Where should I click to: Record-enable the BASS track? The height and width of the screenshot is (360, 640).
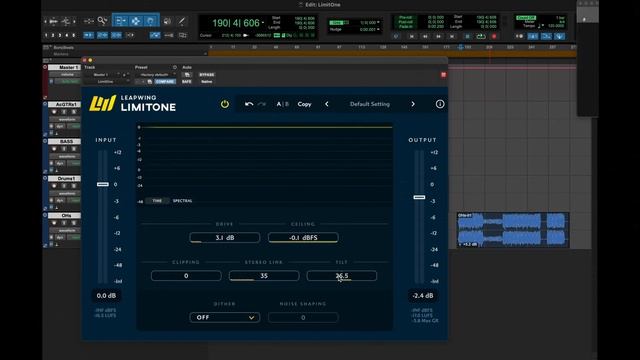(x=54, y=149)
